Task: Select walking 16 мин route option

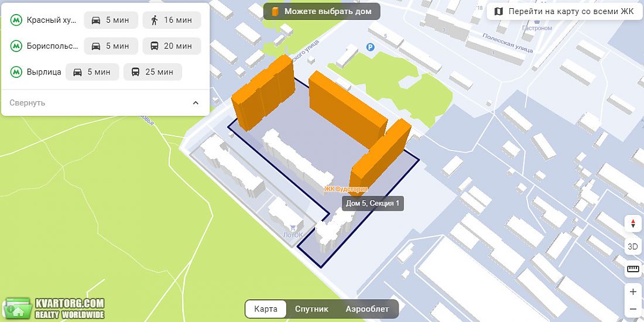Action: pyautogui.click(x=172, y=20)
